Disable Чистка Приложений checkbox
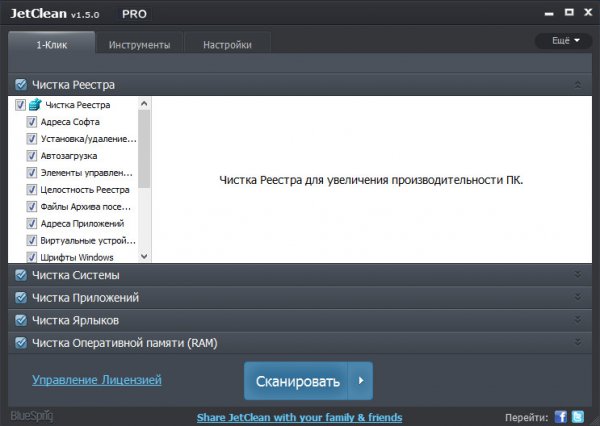 pyautogui.click(x=21, y=297)
